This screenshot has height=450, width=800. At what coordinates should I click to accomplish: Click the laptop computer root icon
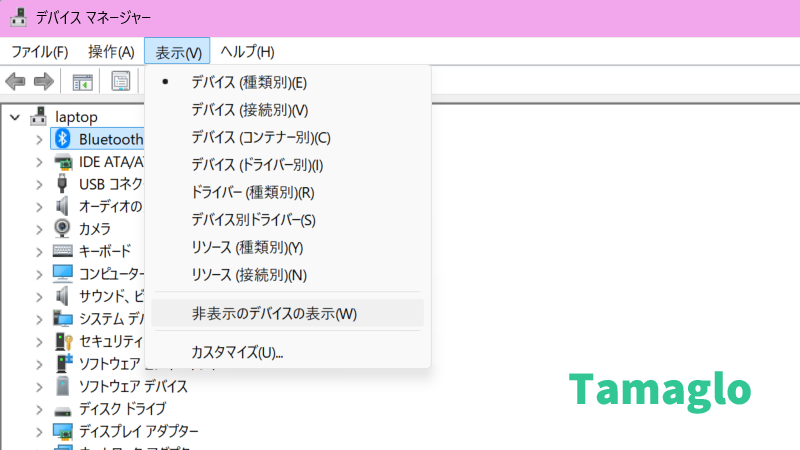[38, 117]
